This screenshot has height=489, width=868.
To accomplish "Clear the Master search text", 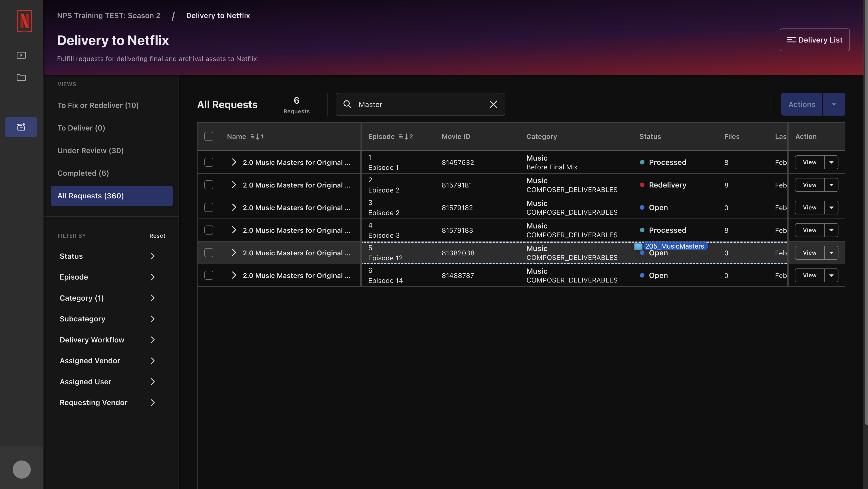I will coord(493,104).
